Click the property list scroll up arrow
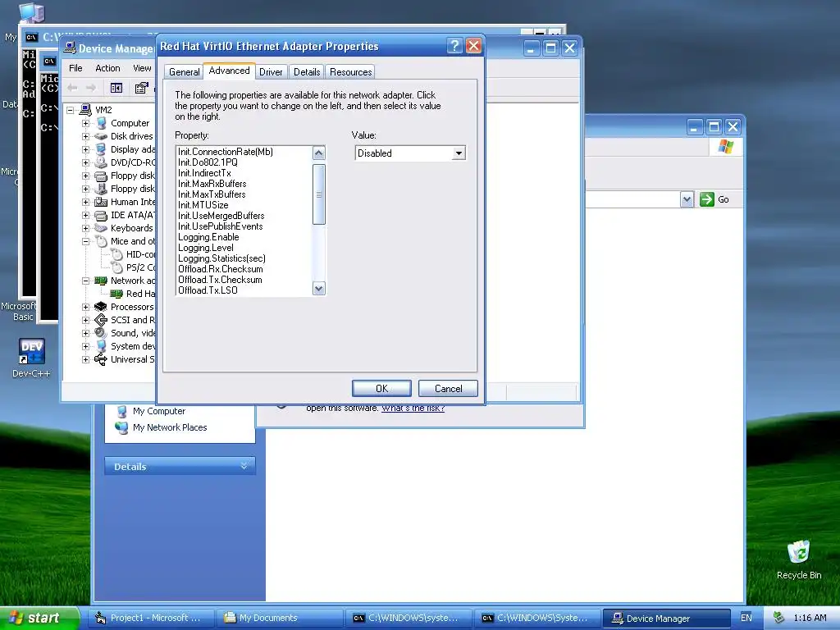The width and height of the screenshot is (840, 630). [319, 153]
